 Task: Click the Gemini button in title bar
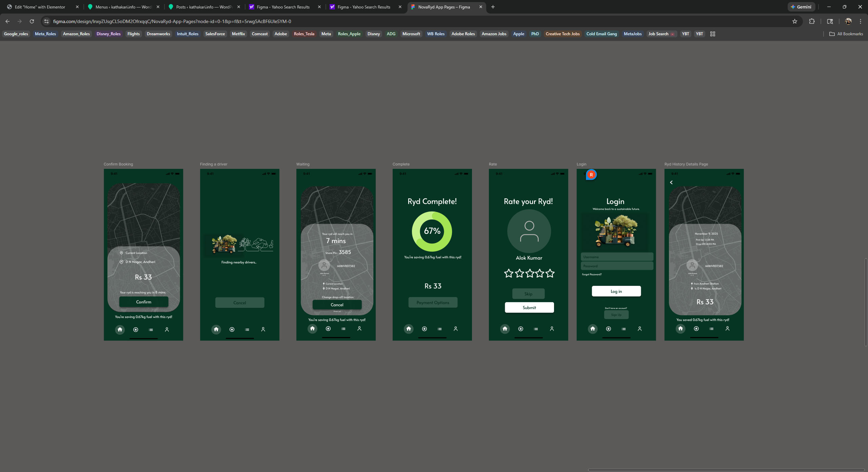[801, 7]
